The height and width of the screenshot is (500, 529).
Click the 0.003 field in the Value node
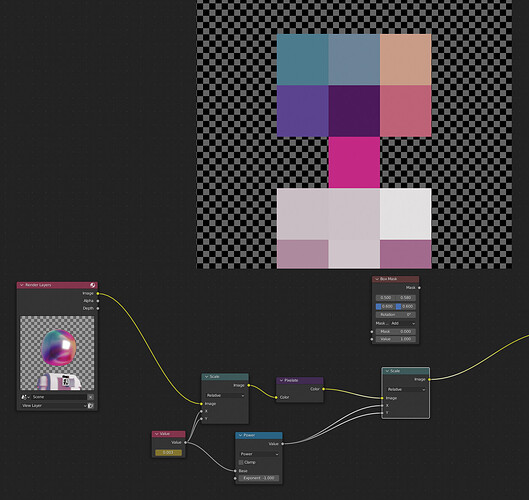click(168, 452)
